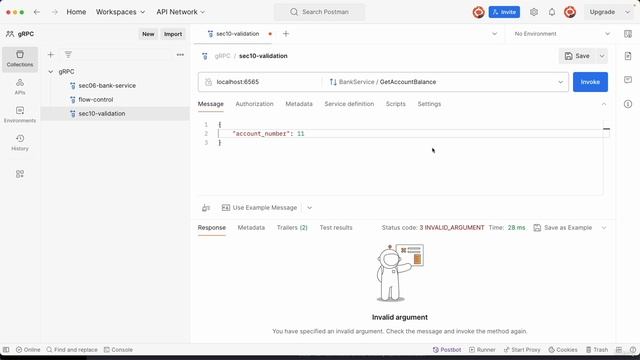This screenshot has width=640, height=360.
Task: Open the Console in status bar
Action: point(118,350)
